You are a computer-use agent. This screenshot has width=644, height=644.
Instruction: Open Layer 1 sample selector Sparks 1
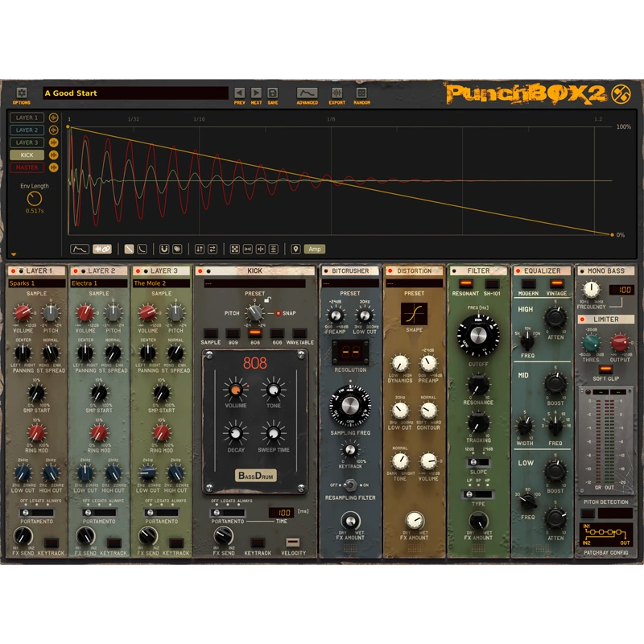coord(37,283)
